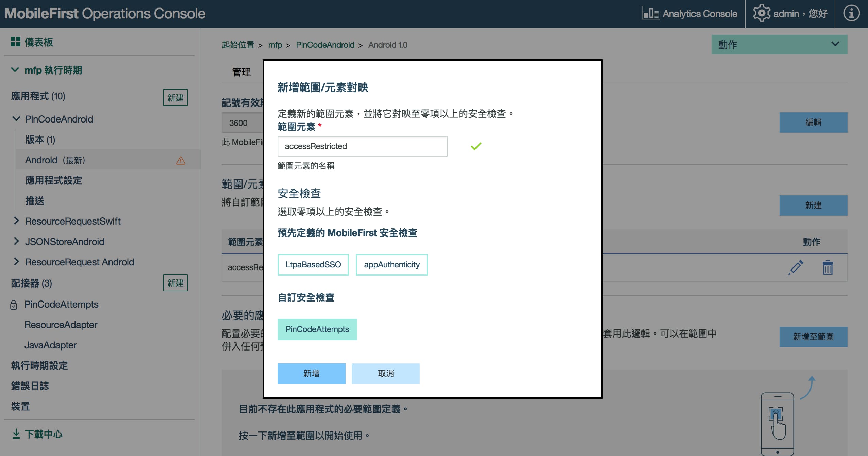Expand the ResourceRequestSwift application node
The image size is (868, 456).
tap(16, 221)
